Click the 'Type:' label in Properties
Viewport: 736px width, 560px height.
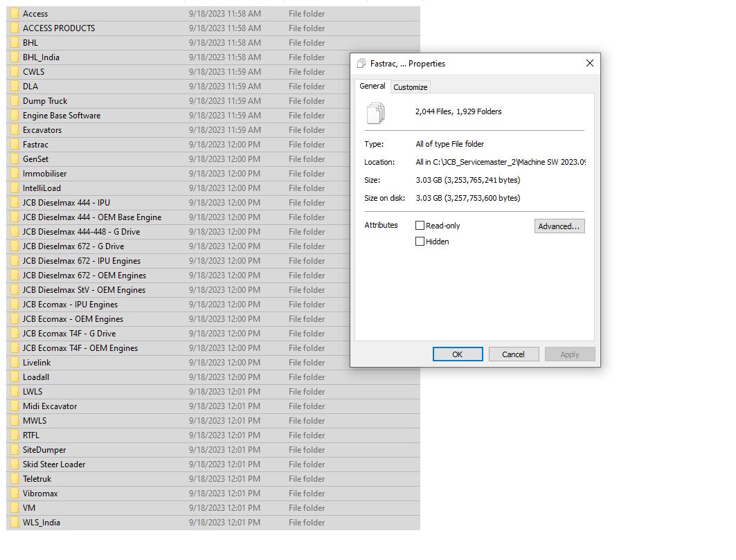pyautogui.click(x=374, y=144)
